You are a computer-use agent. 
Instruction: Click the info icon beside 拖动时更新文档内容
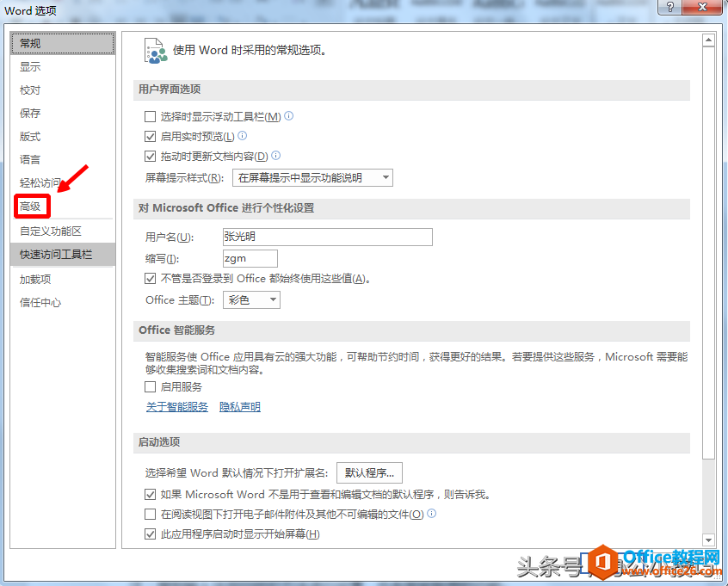(275, 156)
